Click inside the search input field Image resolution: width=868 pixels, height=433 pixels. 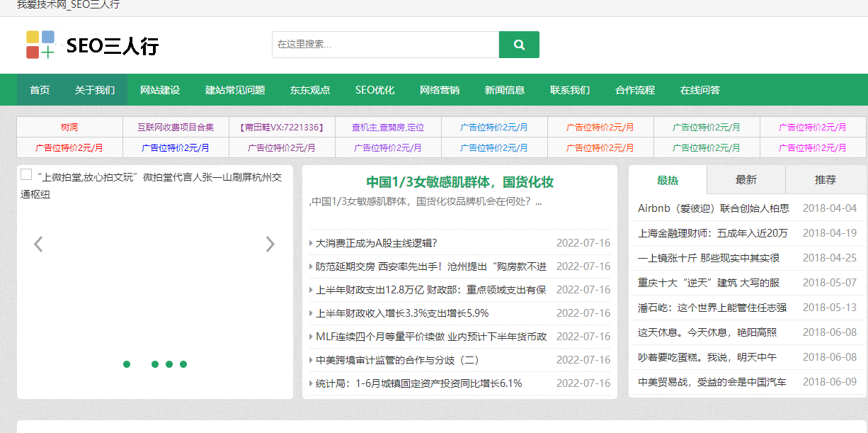coord(382,44)
